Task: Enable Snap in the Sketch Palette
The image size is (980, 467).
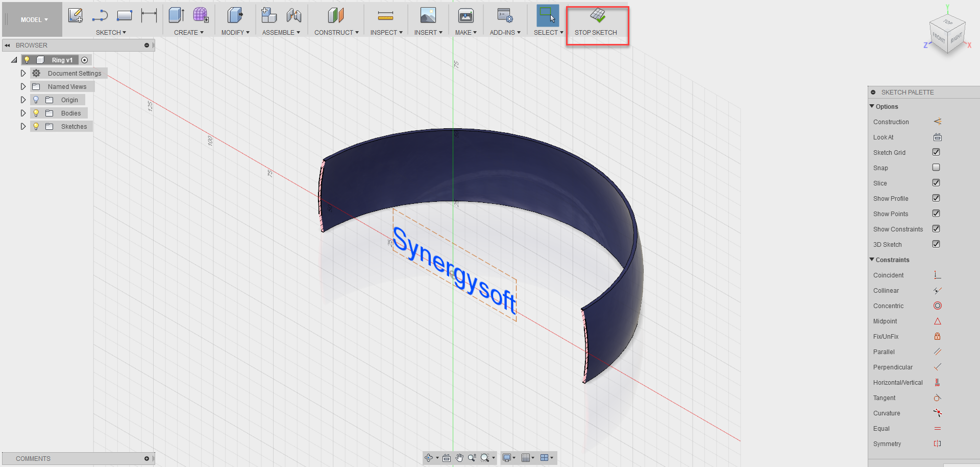Action: point(936,167)
